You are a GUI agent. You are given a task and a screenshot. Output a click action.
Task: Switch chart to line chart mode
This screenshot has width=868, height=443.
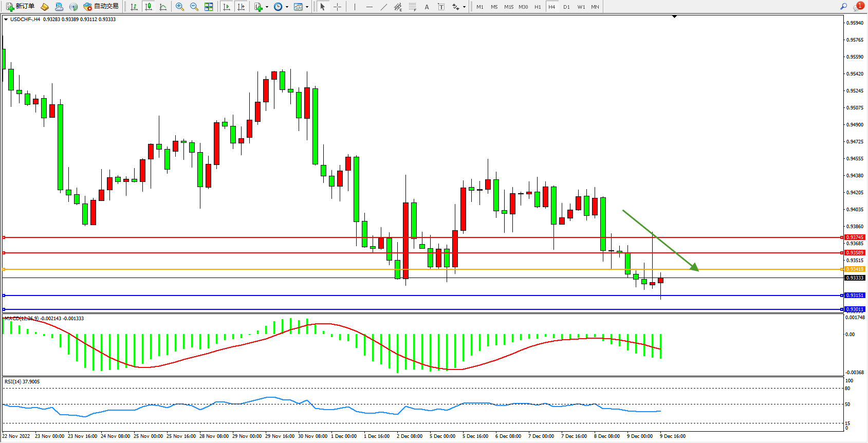pyautogui.click(x=163, y=7)
